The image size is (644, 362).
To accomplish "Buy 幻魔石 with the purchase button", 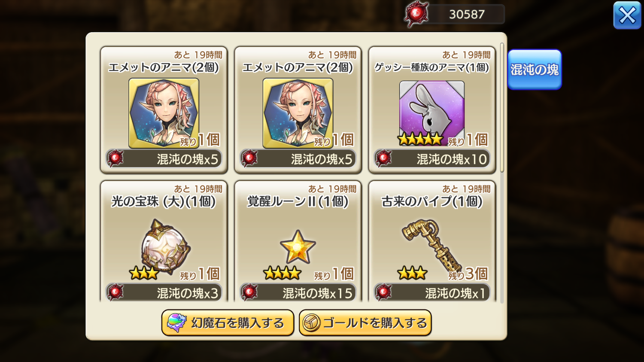I will click(x=228, y=323).
